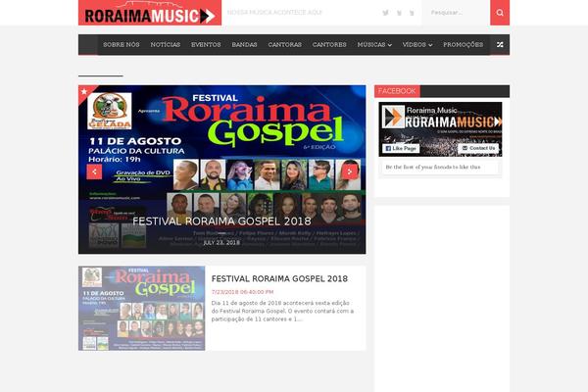Click the shuffle random-post icon in navbar
The image size is (588, 392).
pyautogui.click(x=500, y=45)
